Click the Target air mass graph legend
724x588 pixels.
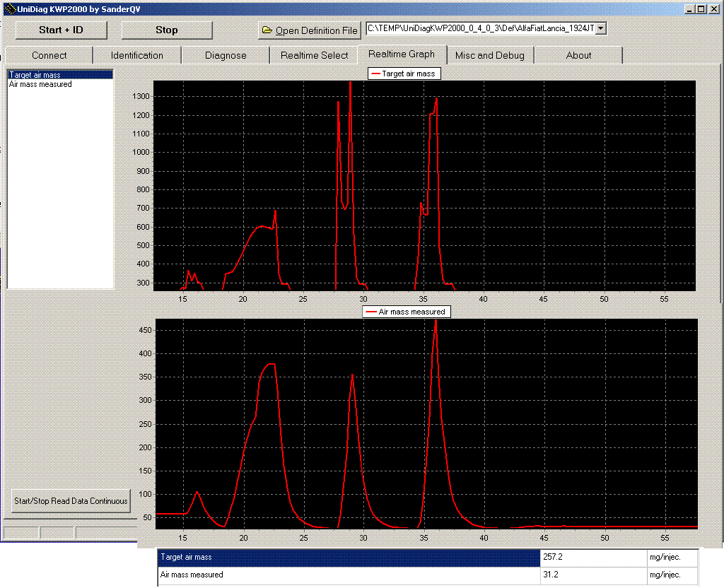[x=404, y=73]
